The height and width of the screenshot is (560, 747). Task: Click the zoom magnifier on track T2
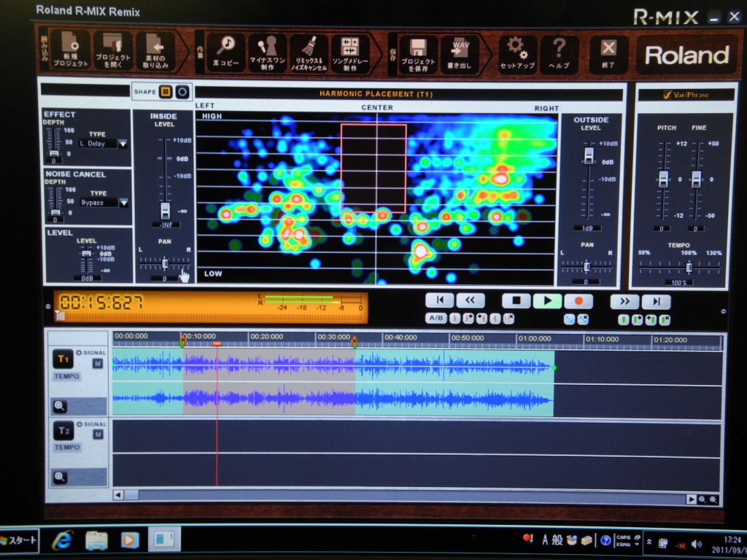[x=60, y=477]
